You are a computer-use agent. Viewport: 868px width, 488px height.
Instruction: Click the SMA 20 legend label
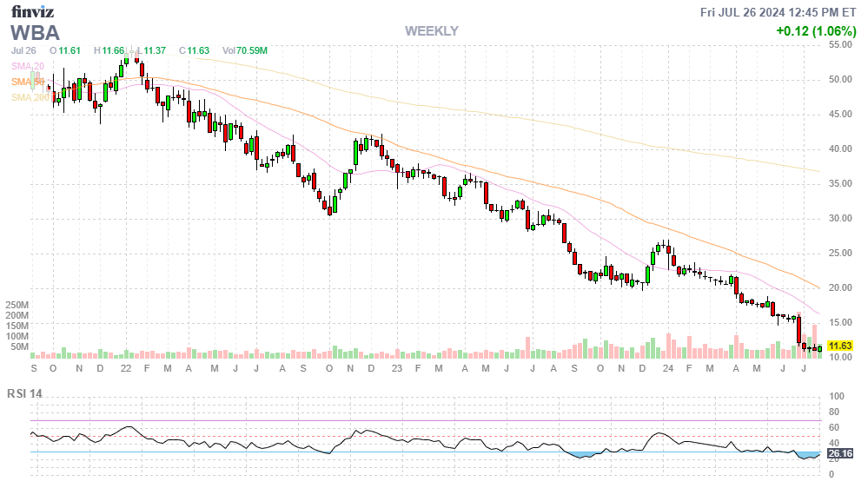27,66
